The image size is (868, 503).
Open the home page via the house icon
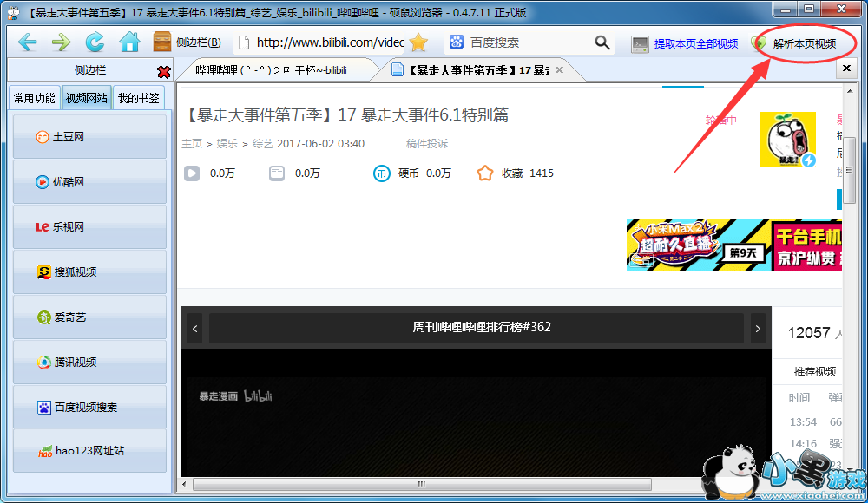[129, 42]
